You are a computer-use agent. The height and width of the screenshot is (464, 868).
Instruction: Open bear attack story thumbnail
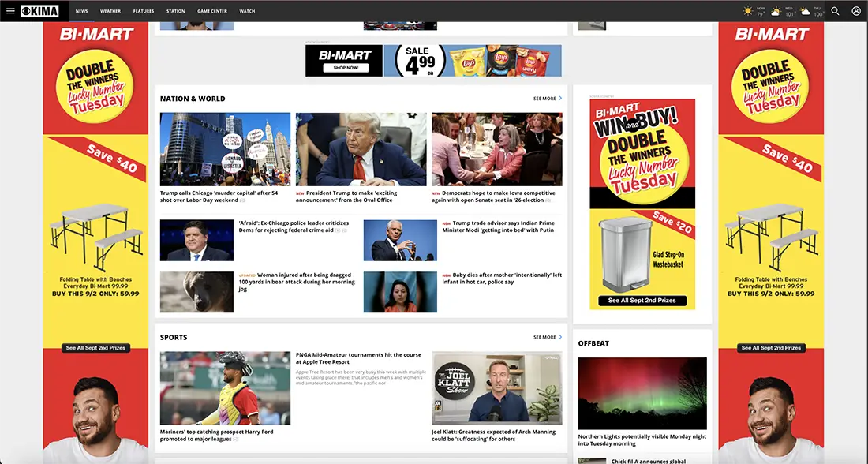196,292
